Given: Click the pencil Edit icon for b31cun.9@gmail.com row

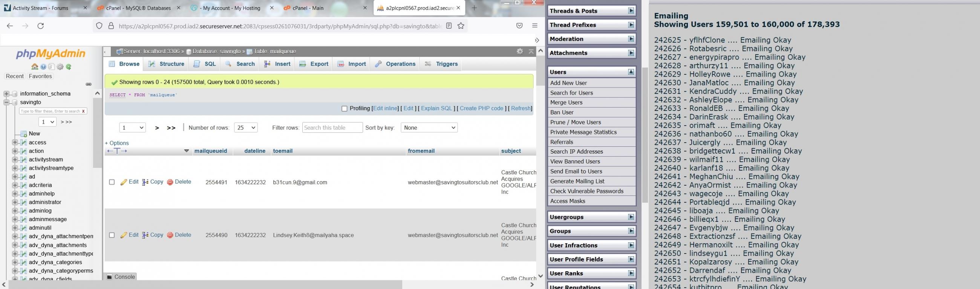Looking at the screenshot, I should pos(124,182).
